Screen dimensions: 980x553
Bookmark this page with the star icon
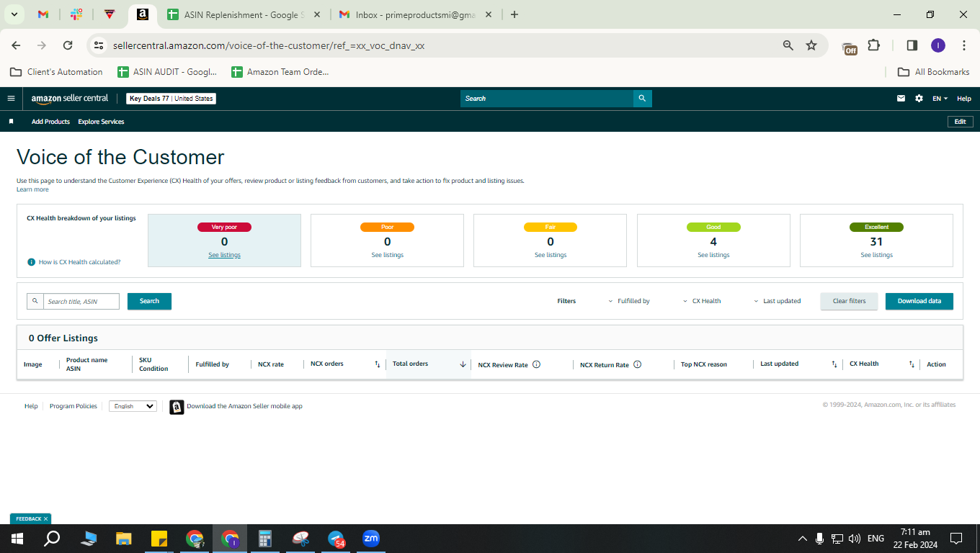point(811,45)
